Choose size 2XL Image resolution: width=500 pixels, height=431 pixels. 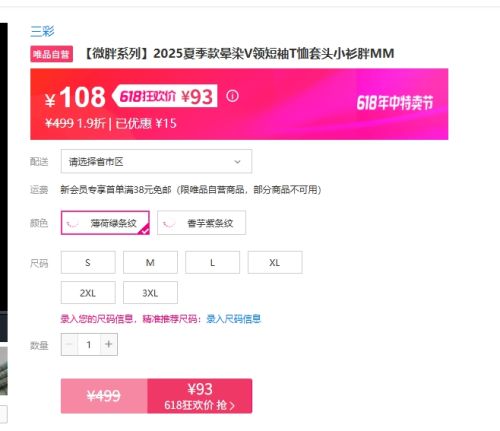click(88, 293)
